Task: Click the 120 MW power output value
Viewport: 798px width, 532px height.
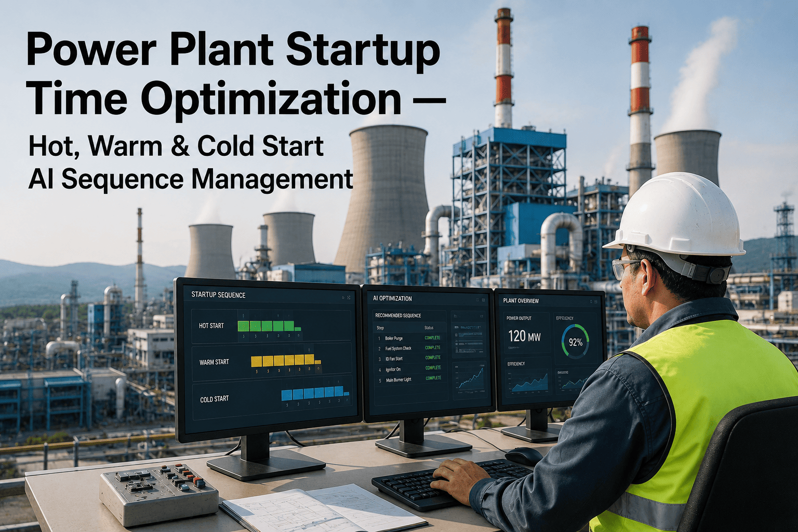Action: coord(525,336)
